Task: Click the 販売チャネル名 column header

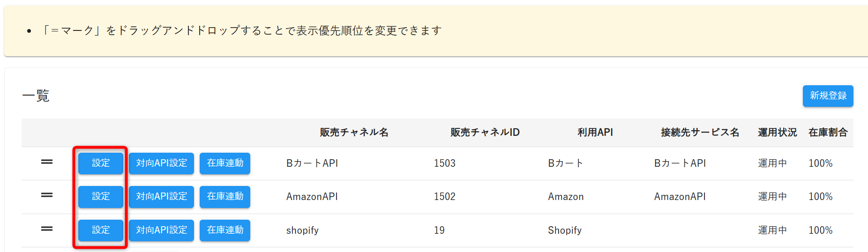Action: (x=354, y=133)
